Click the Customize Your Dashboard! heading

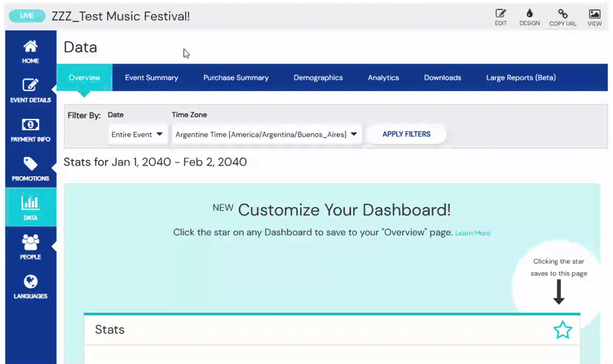[344, 210]
